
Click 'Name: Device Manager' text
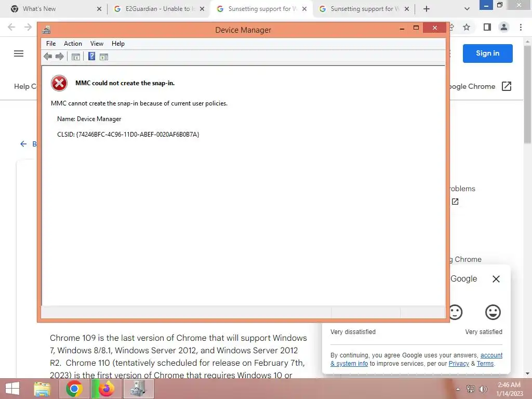coord(89,119)
